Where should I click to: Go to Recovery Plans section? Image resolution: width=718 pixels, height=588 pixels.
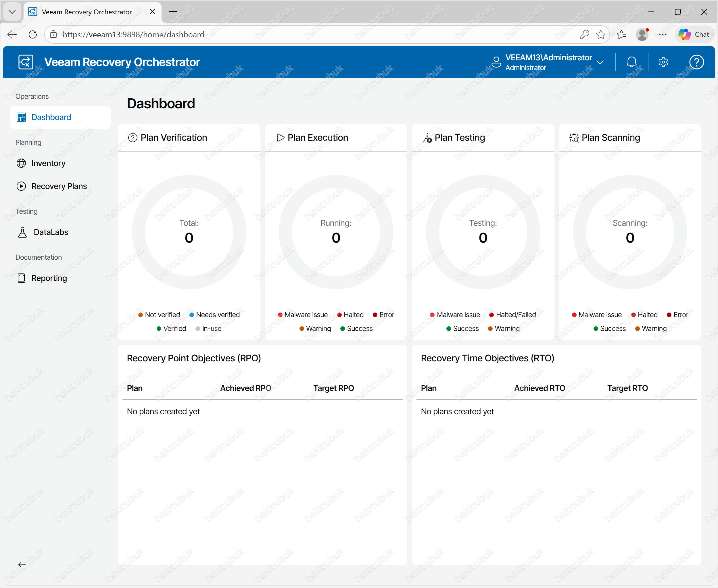[59, 186]
